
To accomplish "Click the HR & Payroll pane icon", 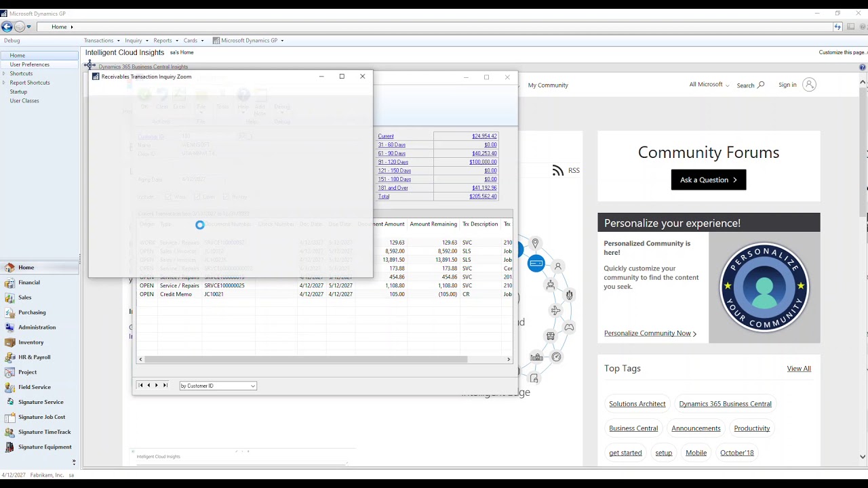I will [x=9, y=357].
